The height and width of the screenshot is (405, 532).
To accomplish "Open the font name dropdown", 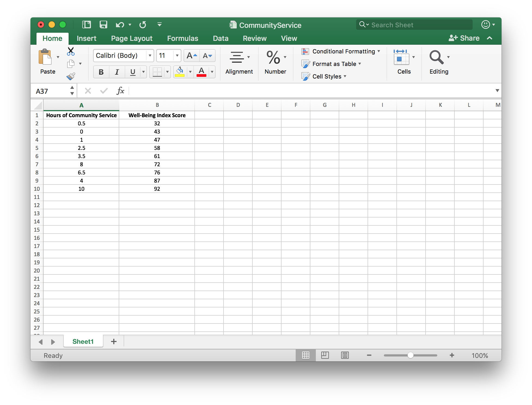I will point(150,55).
